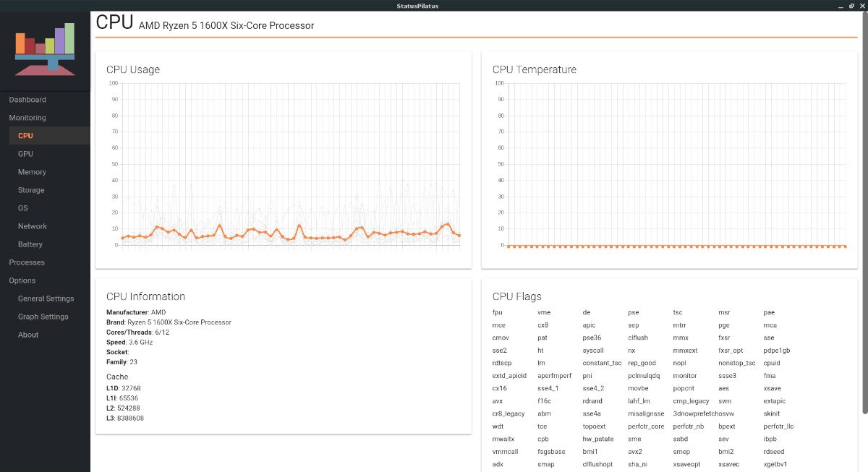Open the About page

(28, 335)
